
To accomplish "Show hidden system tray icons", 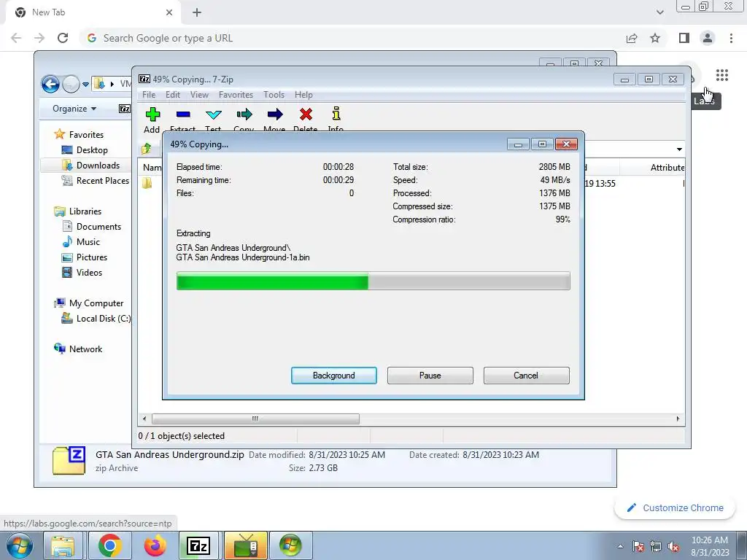I will coord(620,546).
